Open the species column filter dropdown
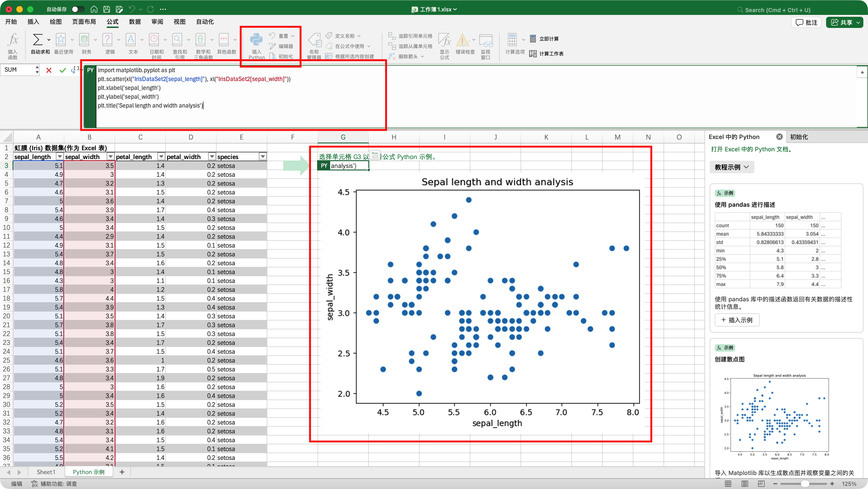This screenshot has height=489, width=868. click(x=262, y=157)
